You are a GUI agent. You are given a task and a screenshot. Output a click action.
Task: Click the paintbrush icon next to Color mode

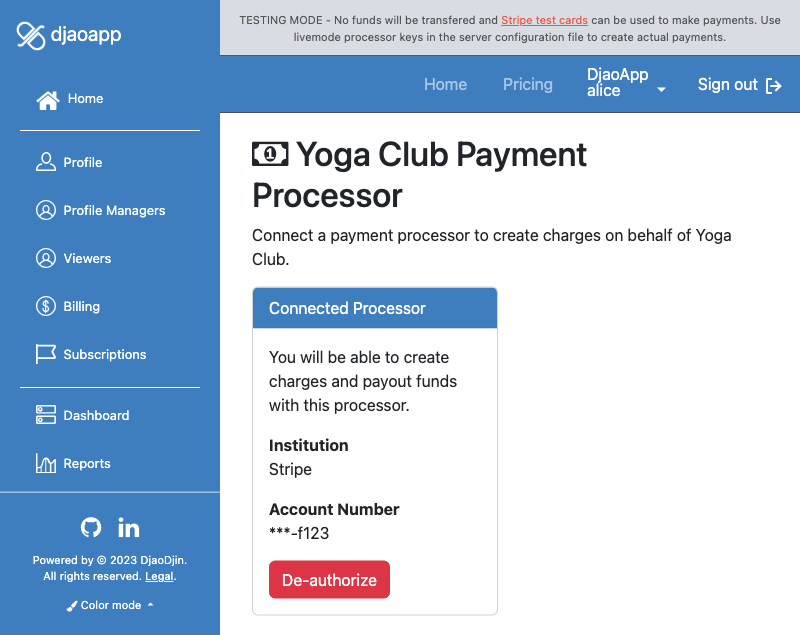pyautogui.click(x=72, y=606)
